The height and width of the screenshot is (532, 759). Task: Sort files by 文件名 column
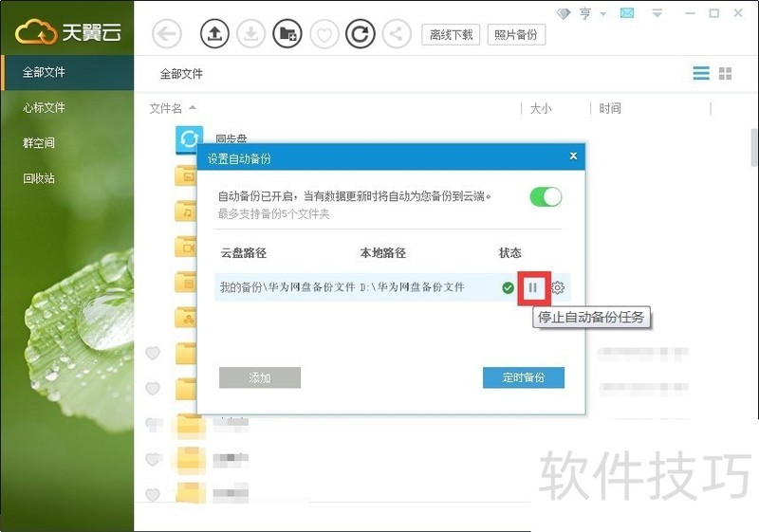tap(166, 108)
